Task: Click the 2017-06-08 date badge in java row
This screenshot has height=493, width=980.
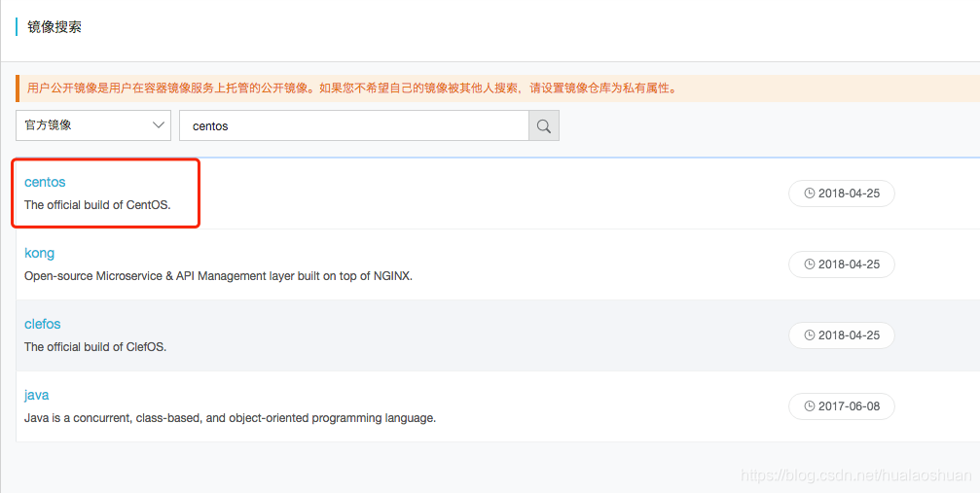Action: click(842, 406)
